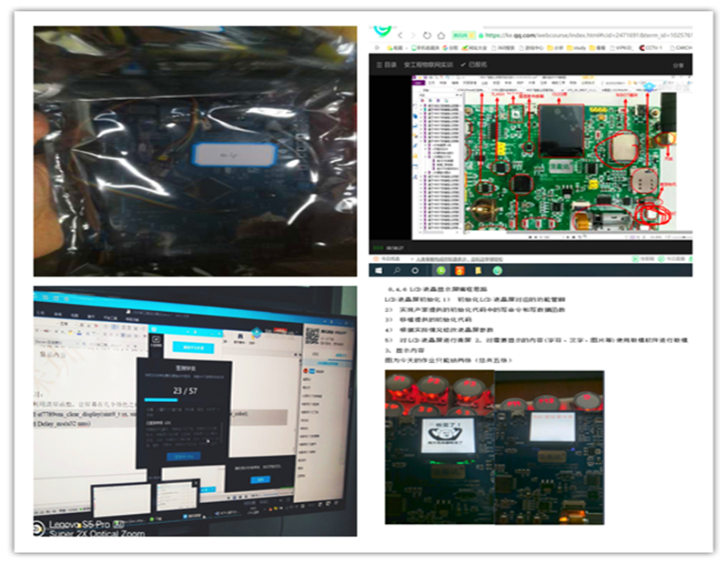Click the 360 browser logo icon
The image size is (728, 564).
(x=382, y=32)
